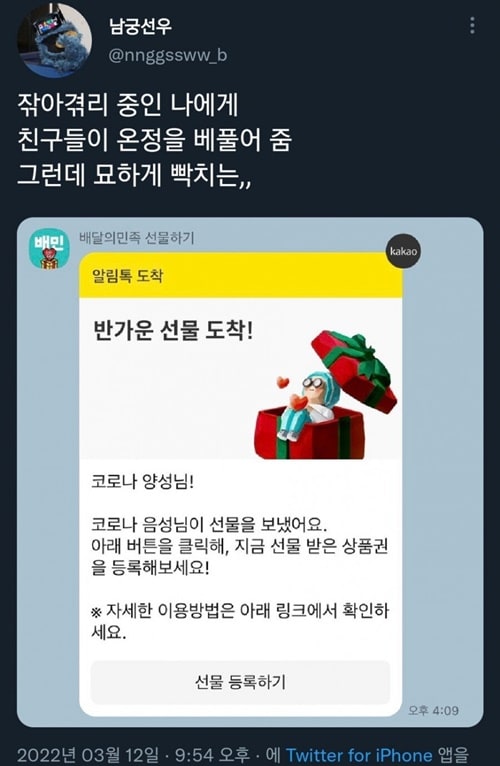Click the 선물 등록하기 button
Viewport: 500px width, 766px height.
[x=240, y=682]
